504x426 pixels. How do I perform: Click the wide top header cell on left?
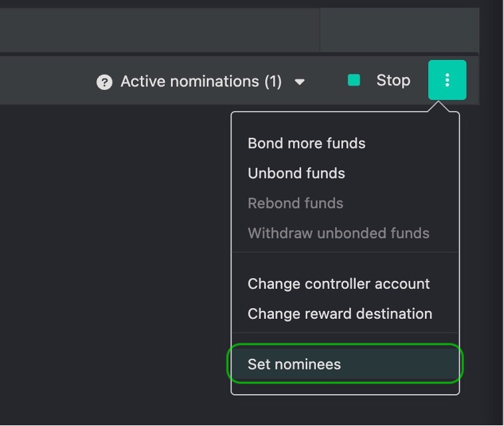[160, 30]
